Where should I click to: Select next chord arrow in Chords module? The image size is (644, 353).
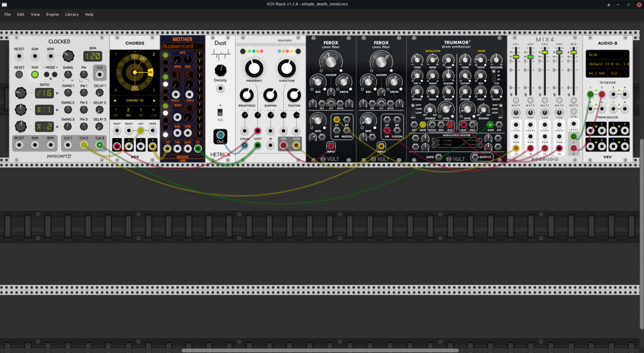154,100
